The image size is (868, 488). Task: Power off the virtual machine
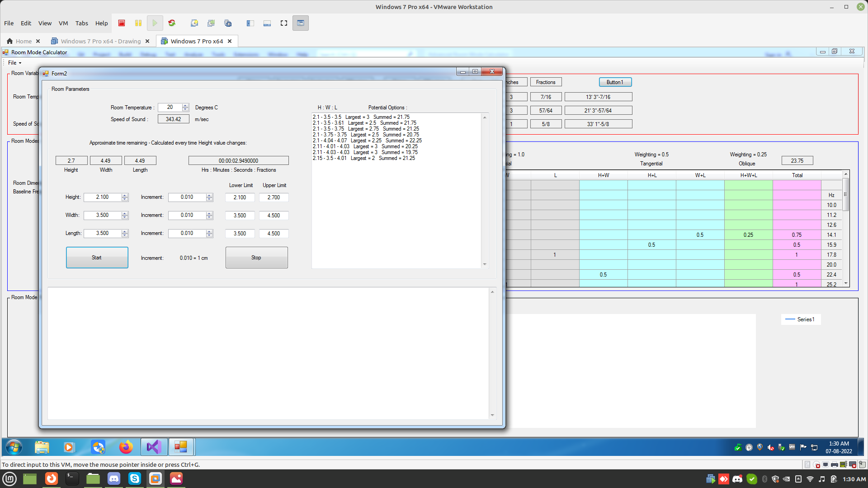(x=121, y=23)
